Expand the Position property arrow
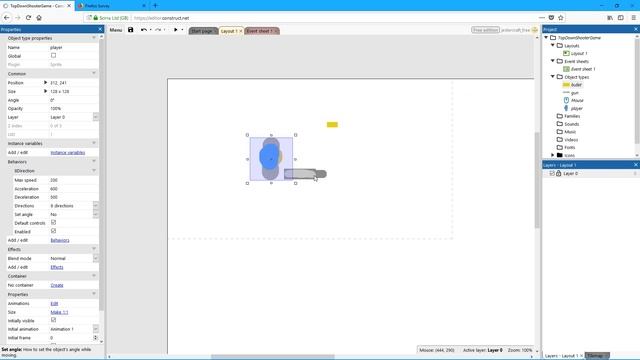Viewport: 640px width, 360px height. pyautogui.click(x=45, y=82)
